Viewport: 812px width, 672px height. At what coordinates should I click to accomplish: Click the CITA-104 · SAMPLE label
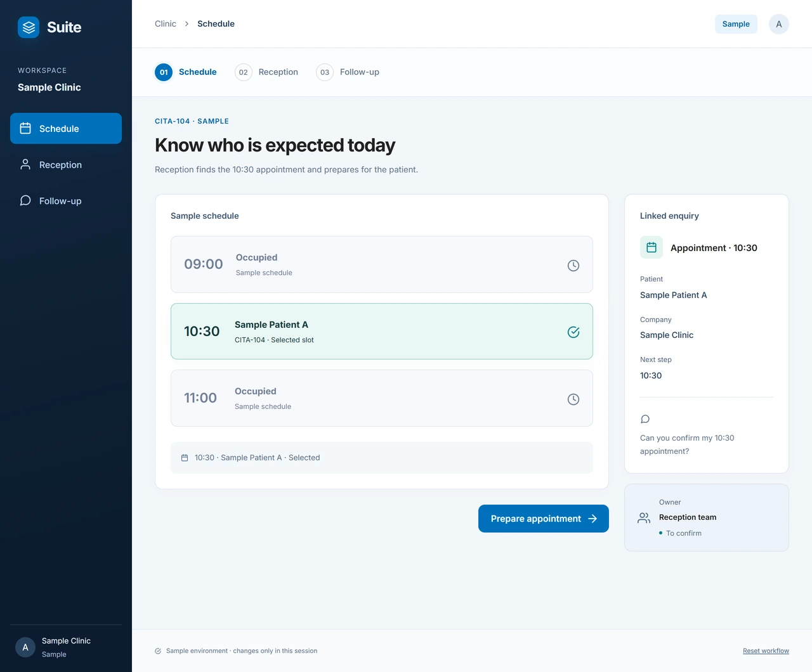click(192, 121)
